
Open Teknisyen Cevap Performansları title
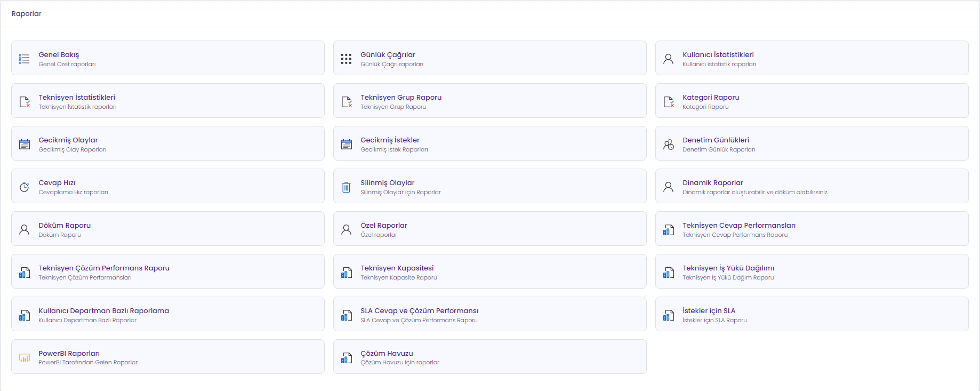[x=739, y=225]
